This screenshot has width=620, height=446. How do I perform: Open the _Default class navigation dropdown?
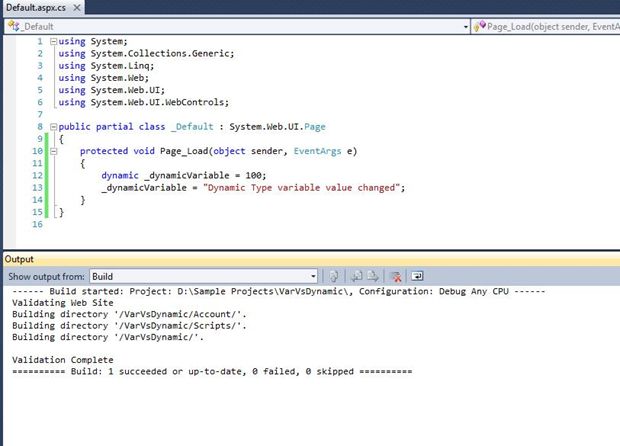click(465, 27)
